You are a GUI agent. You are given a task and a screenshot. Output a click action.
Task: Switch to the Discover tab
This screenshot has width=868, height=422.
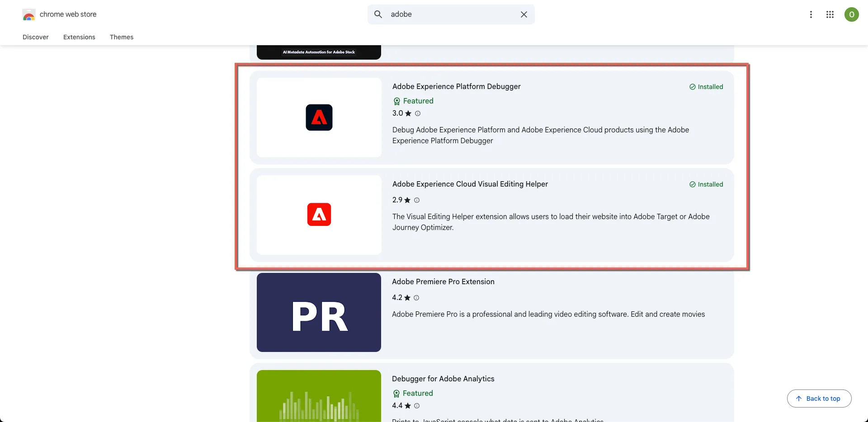click(x=36, y=37)
